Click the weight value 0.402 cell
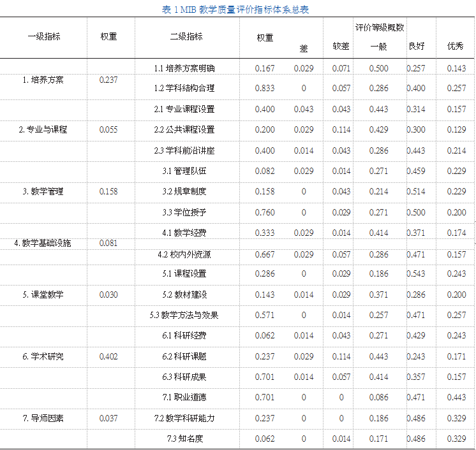Image resolution: width=476 pixels, height=450 pixels. coord(108,357)
